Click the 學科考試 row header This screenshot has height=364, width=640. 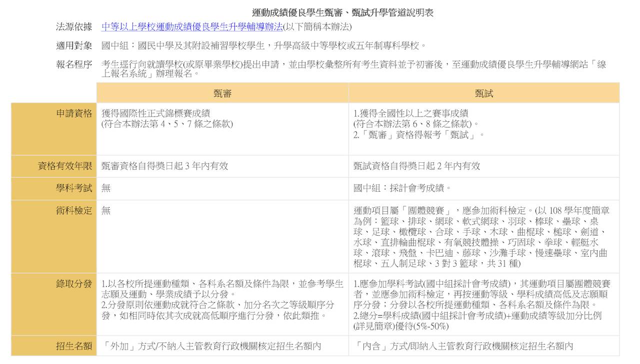[x=54, y=189]
